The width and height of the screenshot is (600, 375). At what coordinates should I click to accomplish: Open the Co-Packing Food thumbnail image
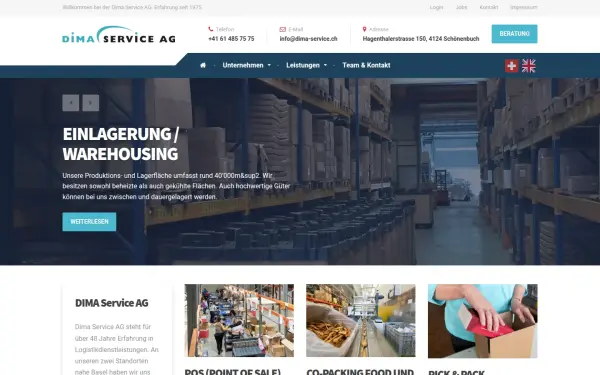click(x=360, y=320)
